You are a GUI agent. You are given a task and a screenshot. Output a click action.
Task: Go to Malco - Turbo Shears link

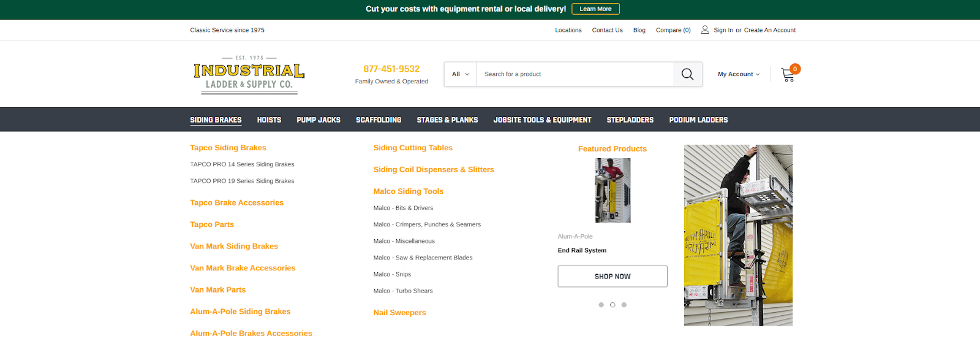tap(403, 291)
